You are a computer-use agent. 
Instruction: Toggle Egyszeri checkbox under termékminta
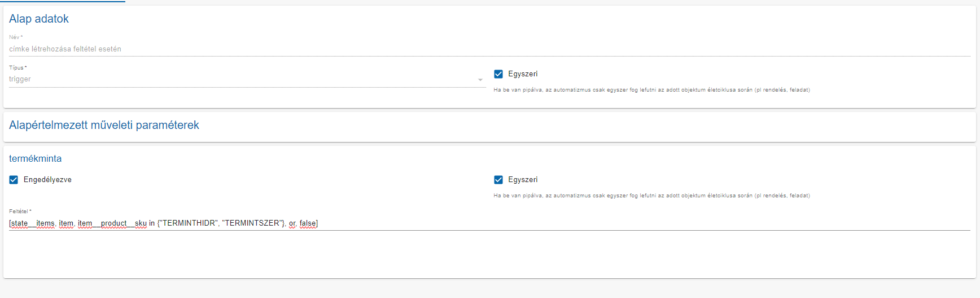click(x=498, y=180)
